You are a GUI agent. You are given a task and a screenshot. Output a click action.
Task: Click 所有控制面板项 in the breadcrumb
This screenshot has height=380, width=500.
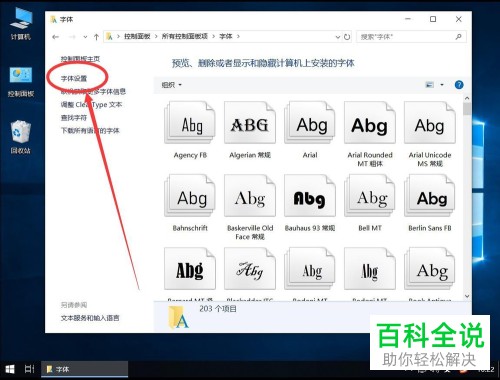185,36
